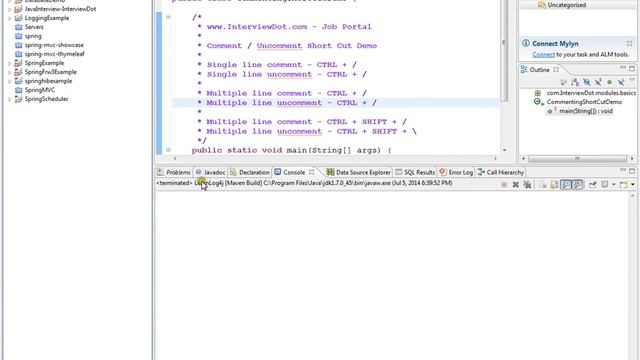Click the Display Selected Console icon
This screenshot has height=360, width=640.
point(604,184)
